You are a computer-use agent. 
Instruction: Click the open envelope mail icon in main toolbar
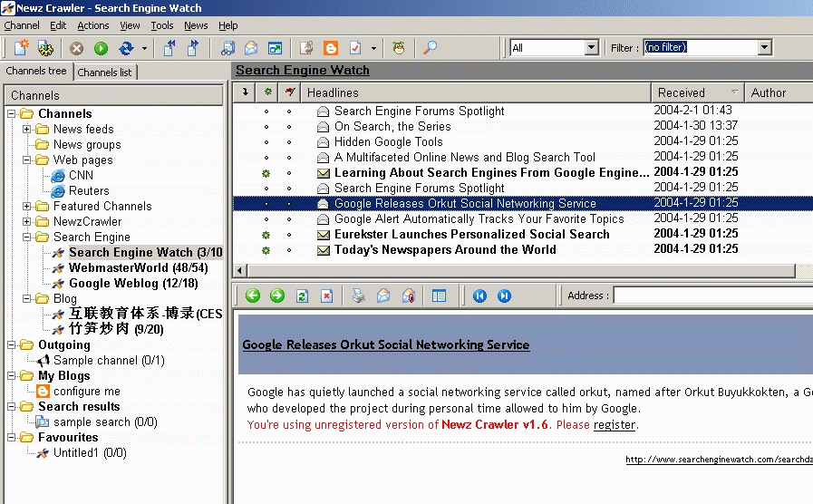251,48
